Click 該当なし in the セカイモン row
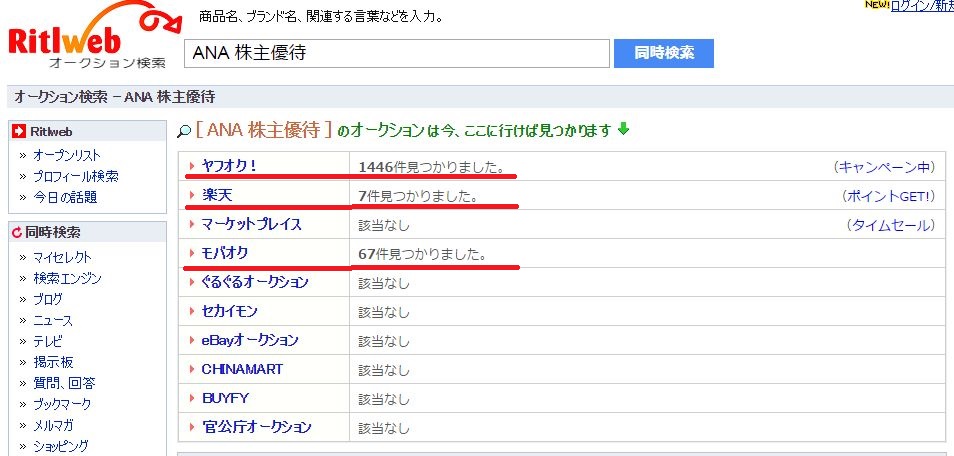Viewport: 954px width, 456px height. [x=384, y=312]
